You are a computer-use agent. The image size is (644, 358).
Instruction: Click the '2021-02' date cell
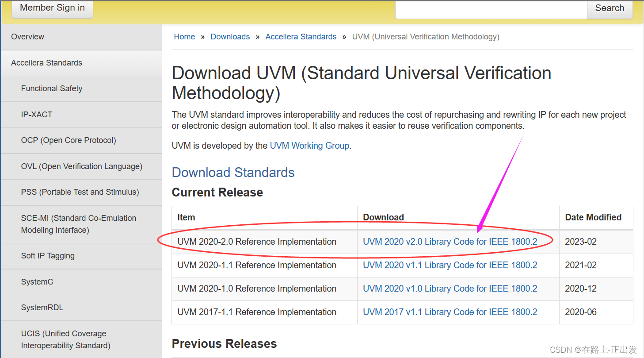coord(596,265)
